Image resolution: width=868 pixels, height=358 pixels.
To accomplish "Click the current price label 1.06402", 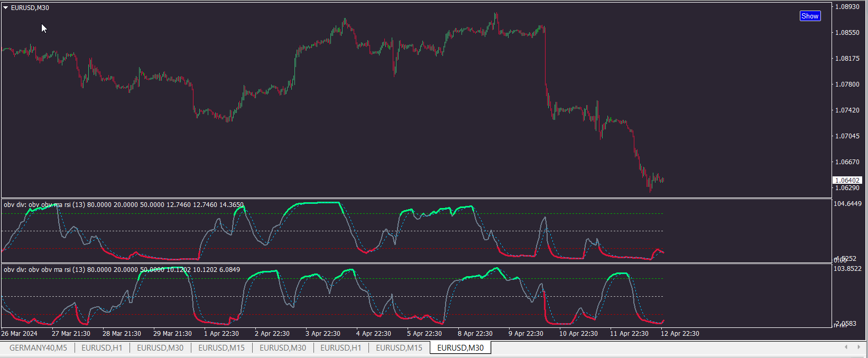I will (847, 181).
